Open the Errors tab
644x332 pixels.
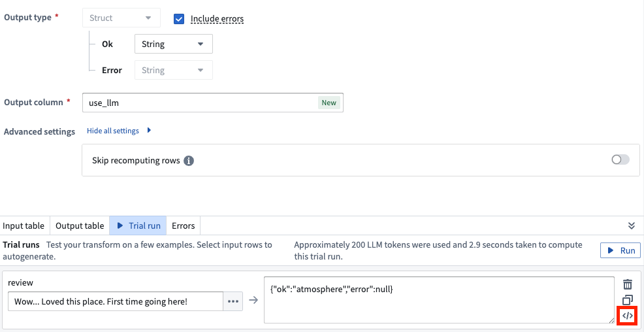click(183, 225)
